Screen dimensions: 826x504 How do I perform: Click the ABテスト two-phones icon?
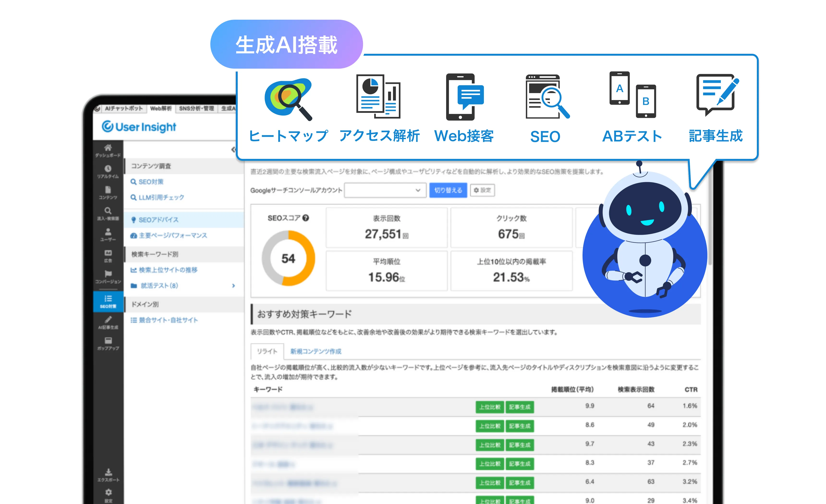coord(632,95)
